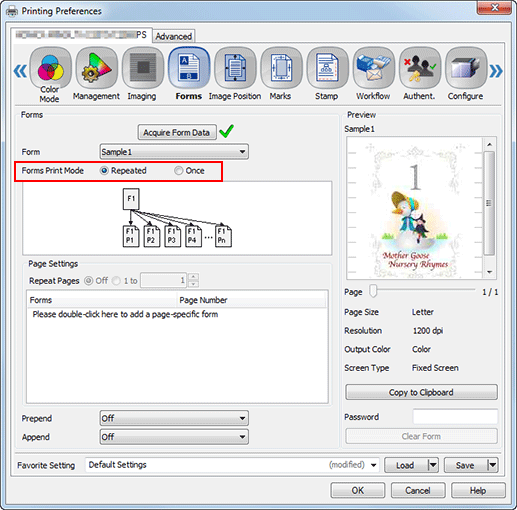This screenshot has height=510, width=517.
Task: Open the Form dropdown showing Sample1
Action: pyautogui.click(x=174, y=152)
